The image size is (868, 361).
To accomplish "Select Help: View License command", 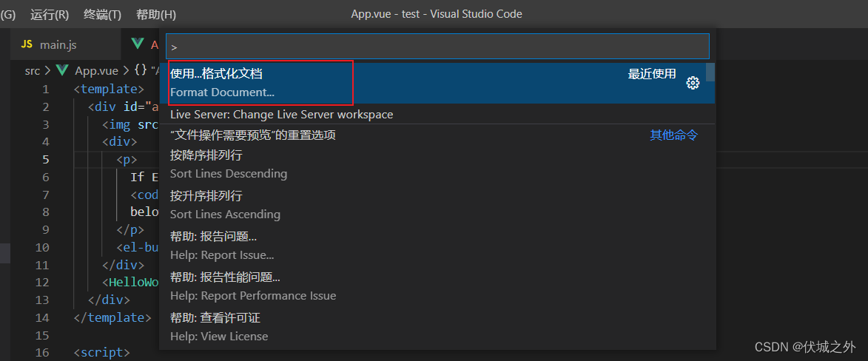I will pos(219,327).
